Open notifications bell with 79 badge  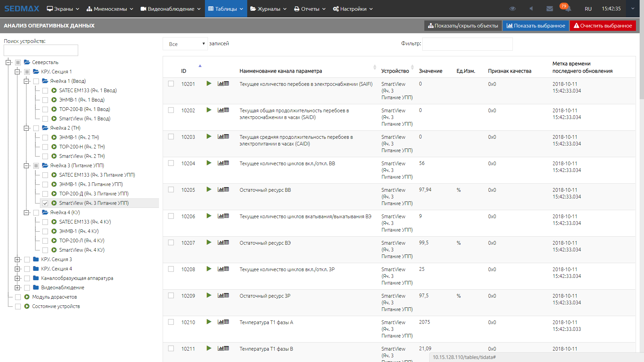pos(567,9)
